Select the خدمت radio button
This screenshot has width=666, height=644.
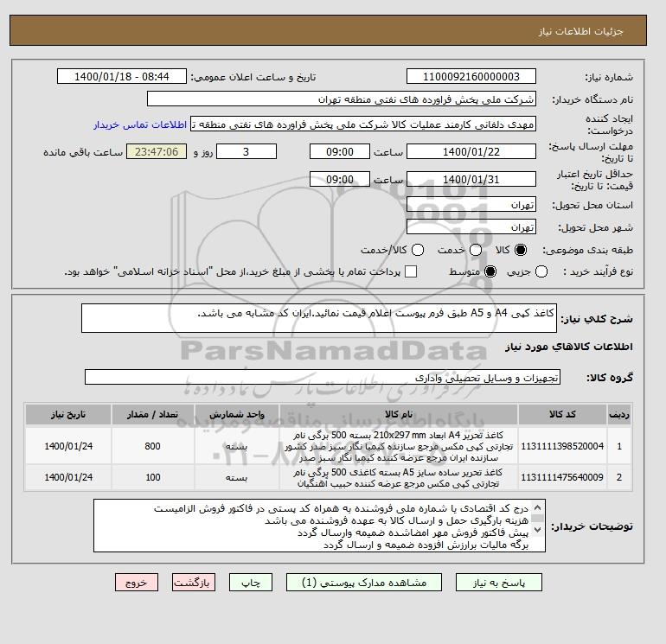[x=476, y=250]
